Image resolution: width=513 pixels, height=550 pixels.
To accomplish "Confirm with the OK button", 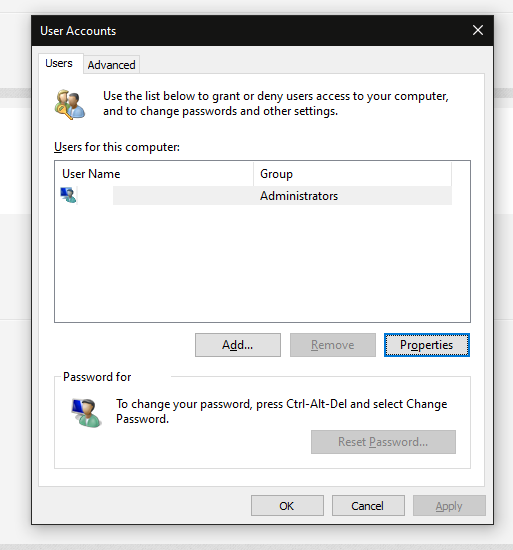I will tap(287, 506).
